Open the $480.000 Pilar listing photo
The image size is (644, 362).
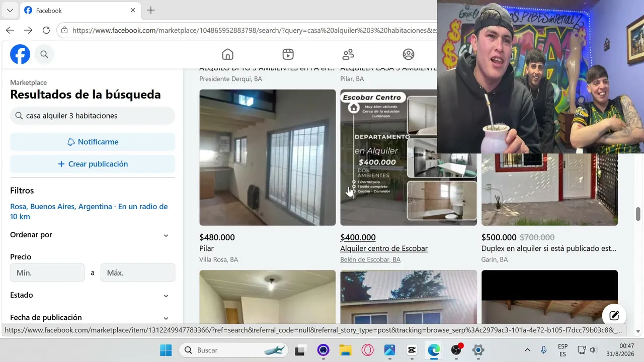click(268, 157)
